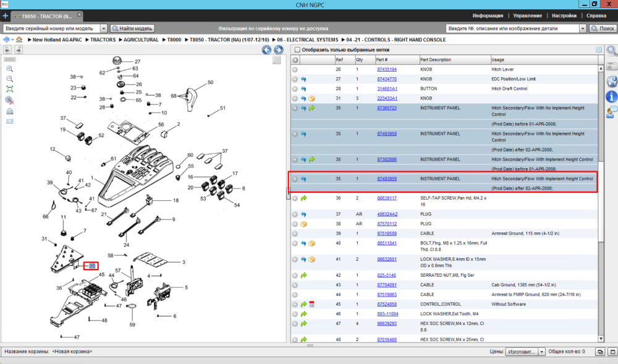Click the basket view icon in the status bar
The height and width of the screenshot is (364, 618).
pyautogui.click(x=600, y=352)
